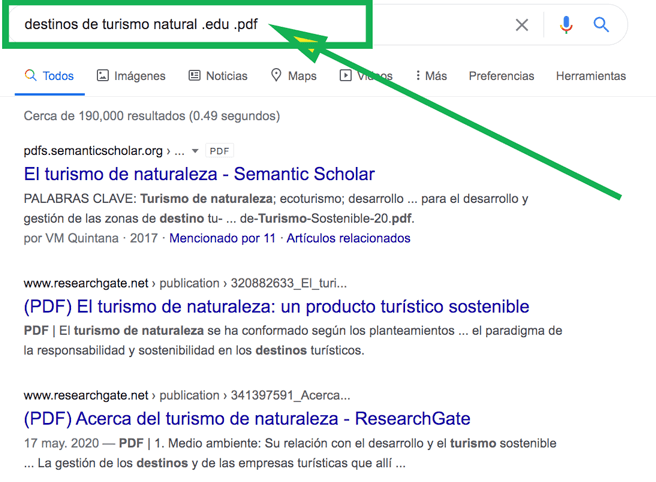Screen dimensions: 656x482
Task: Open El turismo de naturaleza - Semantic Scholar
Action: pyautogui.click(x=199, y=174)
